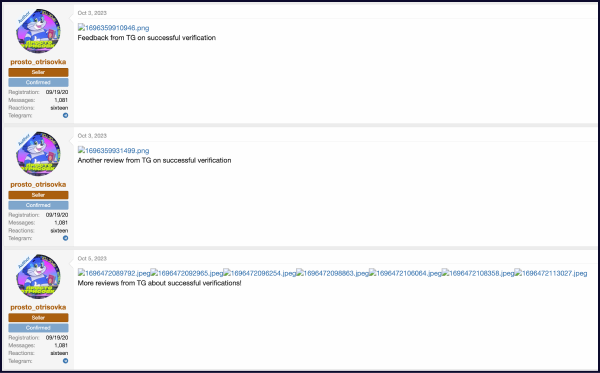Click Confirmed badge in the 'Another review' post
The image size is (600, 373).
[38, 205]
